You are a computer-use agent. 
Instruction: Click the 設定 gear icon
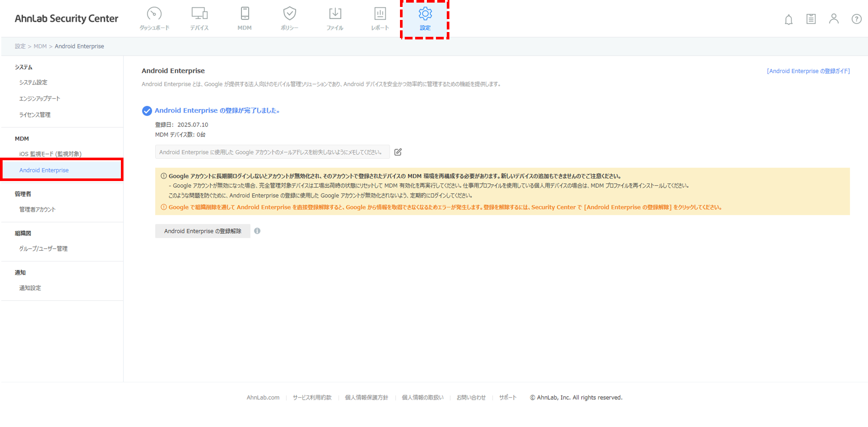coord(425,13)
